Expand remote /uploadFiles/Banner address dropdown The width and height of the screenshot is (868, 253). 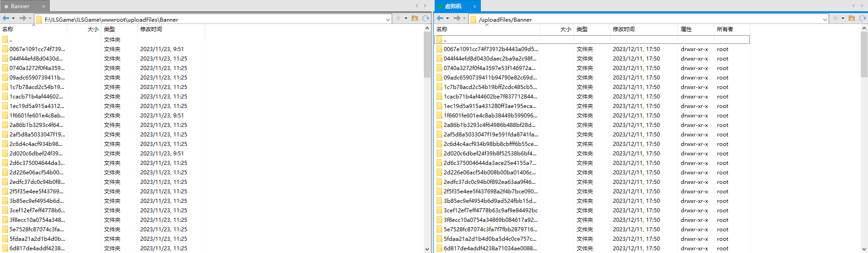[825, 19]
